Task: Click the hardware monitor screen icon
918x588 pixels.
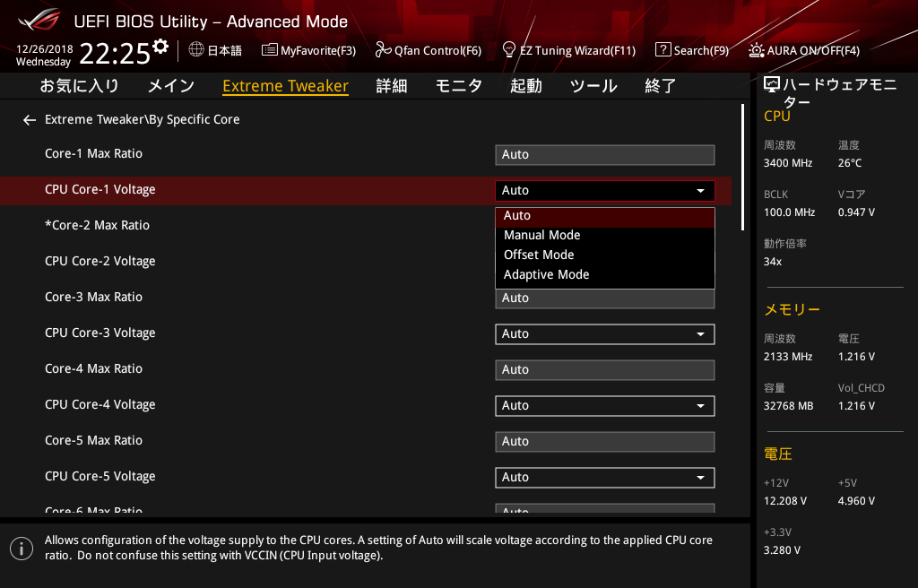Action: 772,85
